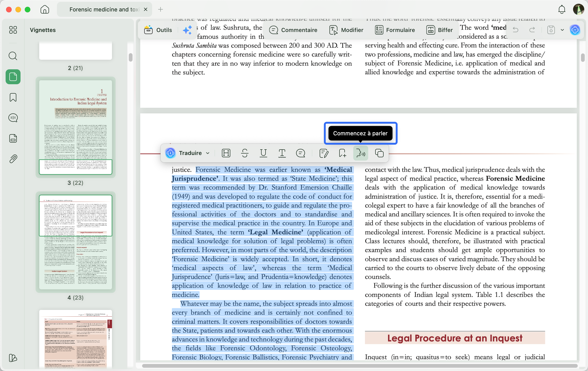This screenshot has height=371, width=588.
Task: Click the document vertical scrollbar
Action: tap(583, 58)
